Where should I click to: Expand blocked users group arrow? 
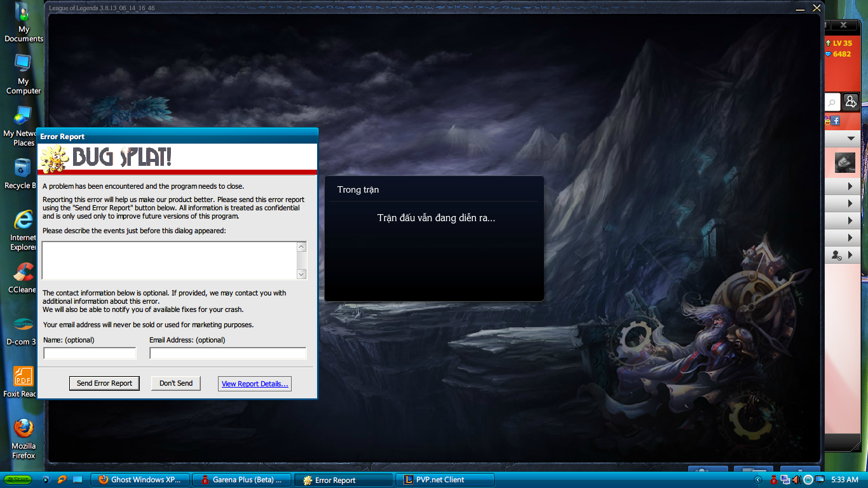pyautogui.click(x=850, y=255)
